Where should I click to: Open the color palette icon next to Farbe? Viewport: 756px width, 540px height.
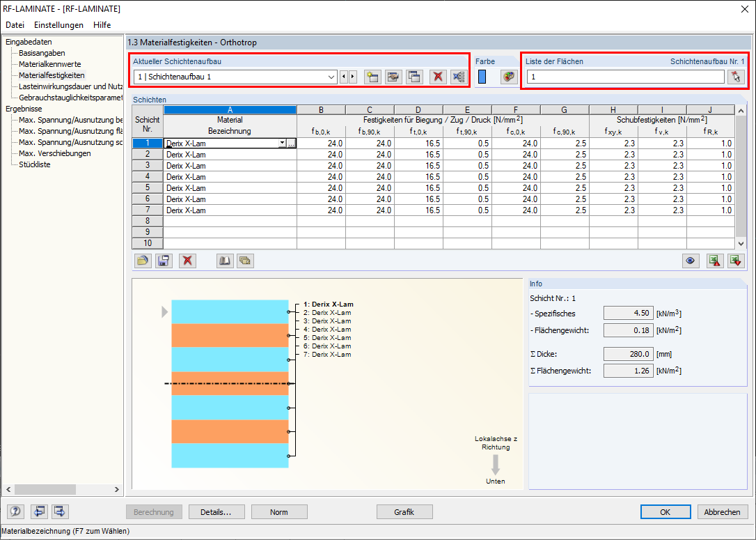pos(509,77)
